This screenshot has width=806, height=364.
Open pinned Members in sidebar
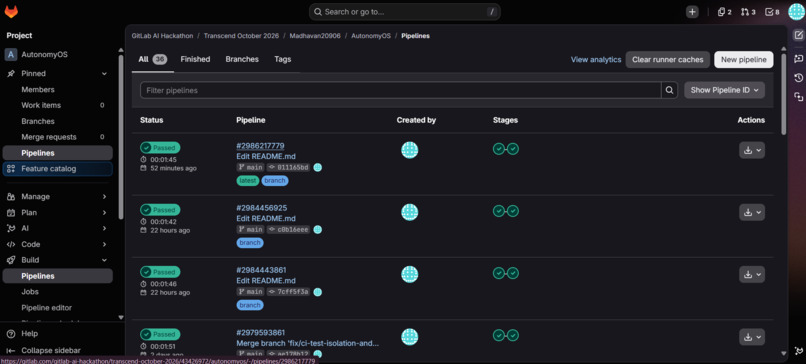pyautogui.click(x=58, y=89)
